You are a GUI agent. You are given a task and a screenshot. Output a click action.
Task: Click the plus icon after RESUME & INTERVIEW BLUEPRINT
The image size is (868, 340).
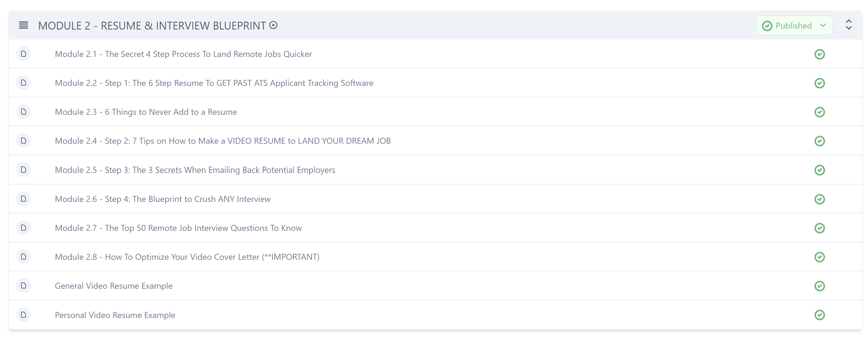click(273, 25)
